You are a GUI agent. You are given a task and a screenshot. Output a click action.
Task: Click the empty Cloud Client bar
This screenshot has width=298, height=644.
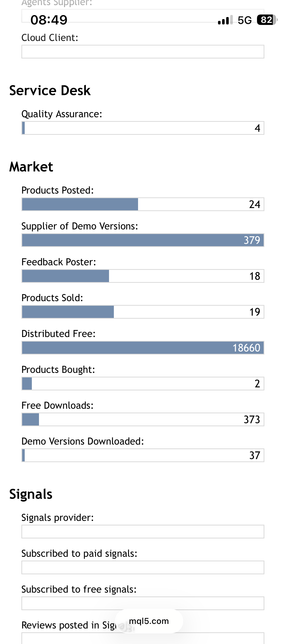point(143,52)
